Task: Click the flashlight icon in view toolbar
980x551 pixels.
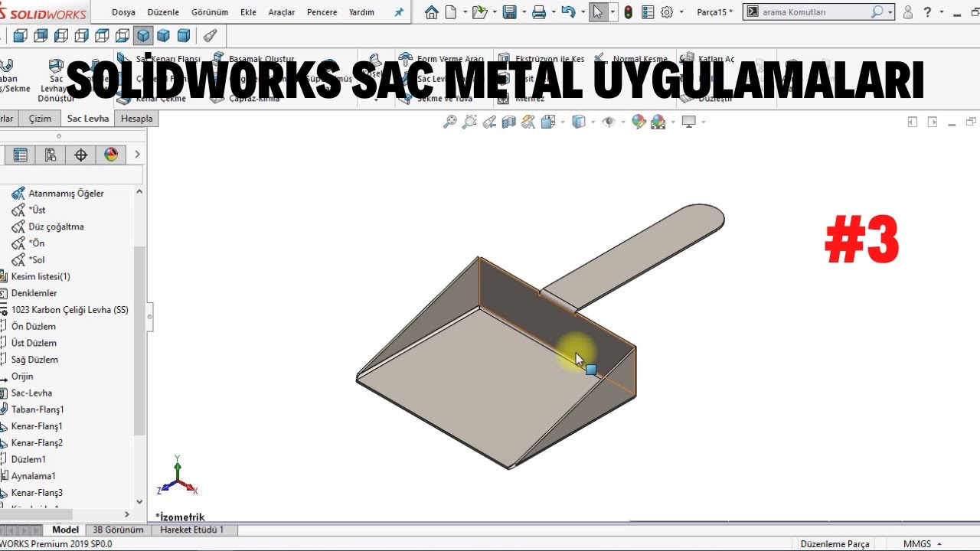Action: point(210,35)
